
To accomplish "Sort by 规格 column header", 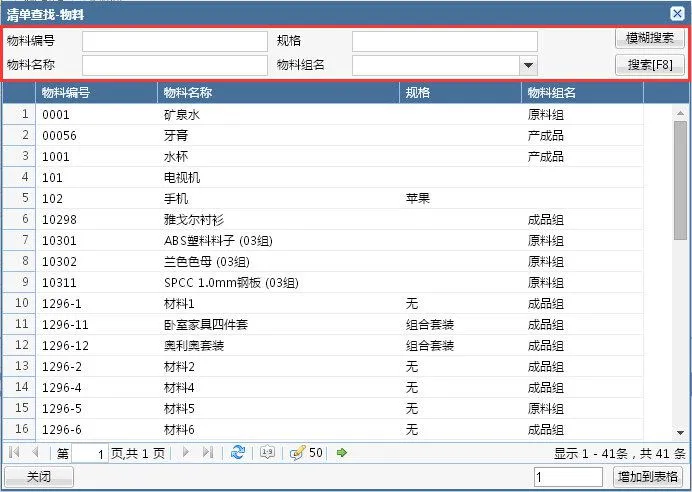I will tap(460, 93).
